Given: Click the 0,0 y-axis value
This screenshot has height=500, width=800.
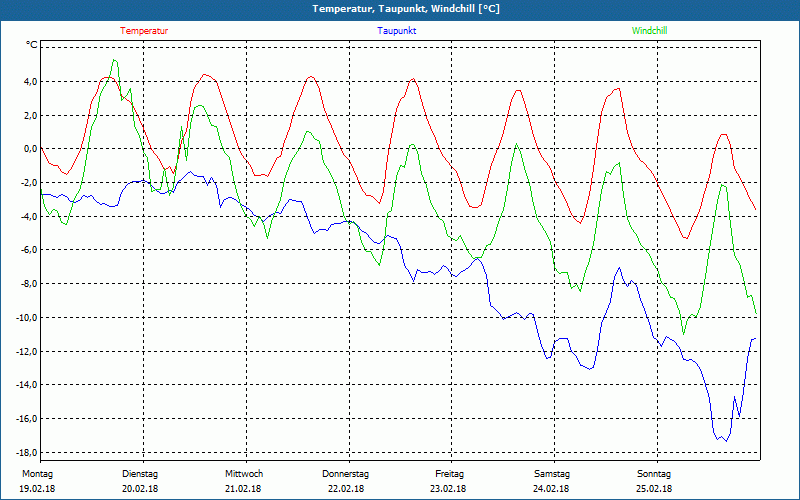Looking at the screenshot, I should click(31, 149).
